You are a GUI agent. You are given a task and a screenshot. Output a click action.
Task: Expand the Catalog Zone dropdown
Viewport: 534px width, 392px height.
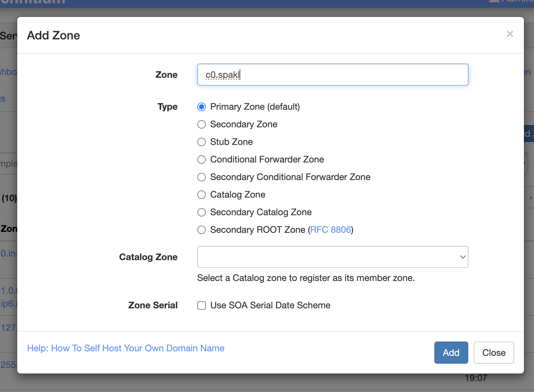332,257
